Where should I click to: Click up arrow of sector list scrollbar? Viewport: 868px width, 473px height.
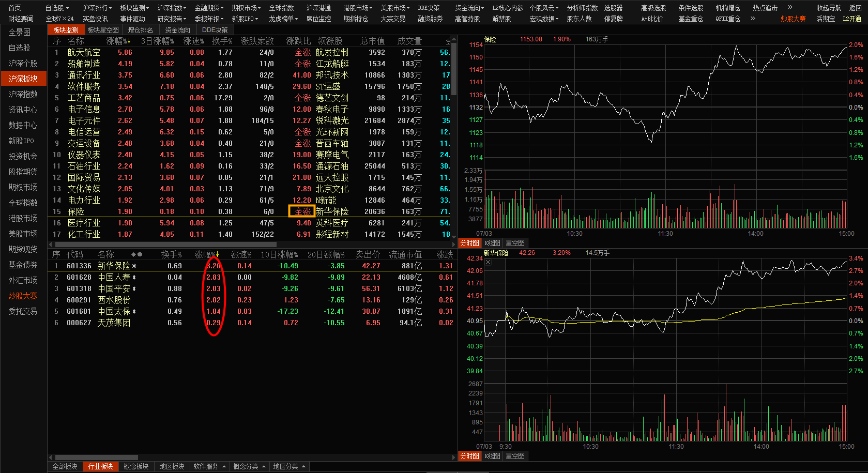click(x=454, y=40)
